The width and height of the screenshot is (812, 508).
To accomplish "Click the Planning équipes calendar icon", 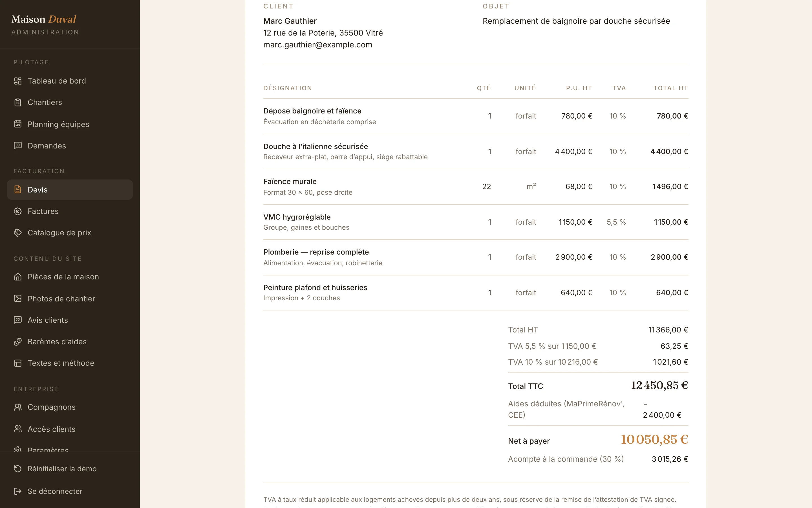I will (18, 124).
